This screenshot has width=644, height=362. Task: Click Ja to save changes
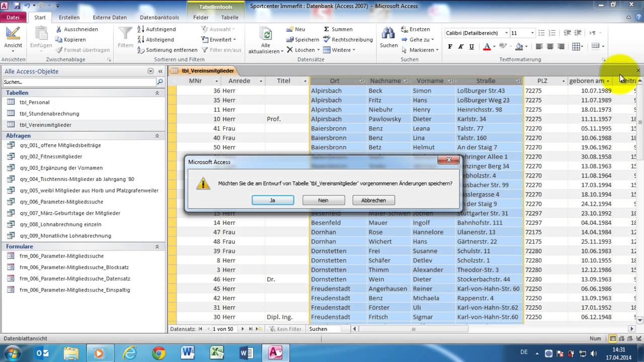tap(273, 200)
